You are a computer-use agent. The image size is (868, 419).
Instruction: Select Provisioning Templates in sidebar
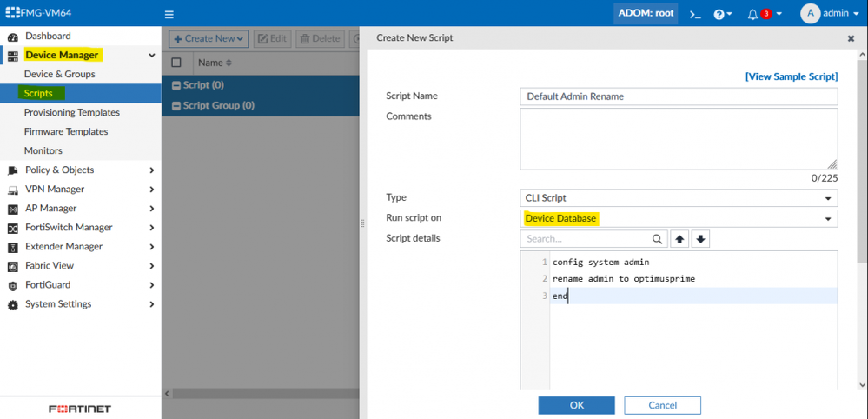(72, 113)
